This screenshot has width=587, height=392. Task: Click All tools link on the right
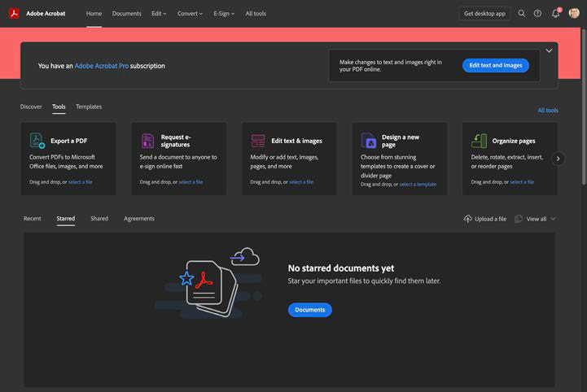pyautogui.click(x=548, y=111)
